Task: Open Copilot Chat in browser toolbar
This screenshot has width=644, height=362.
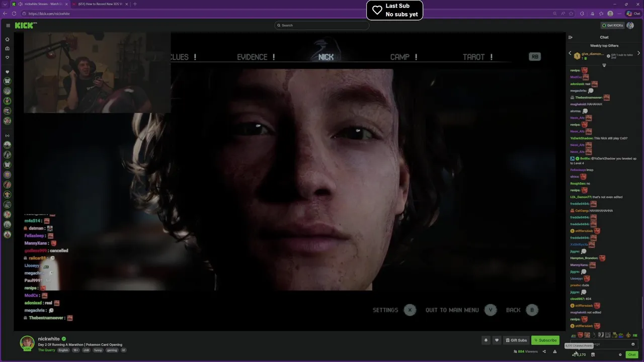Action: click(633, 14)
